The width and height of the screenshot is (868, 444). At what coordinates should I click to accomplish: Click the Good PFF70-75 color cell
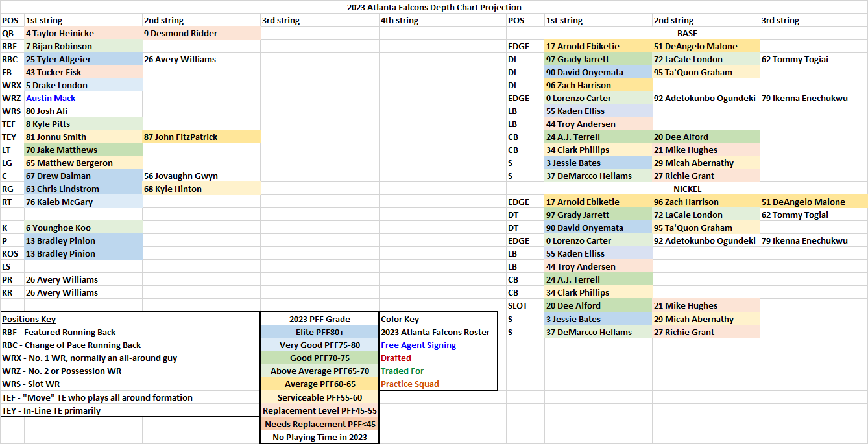[320, 358]
